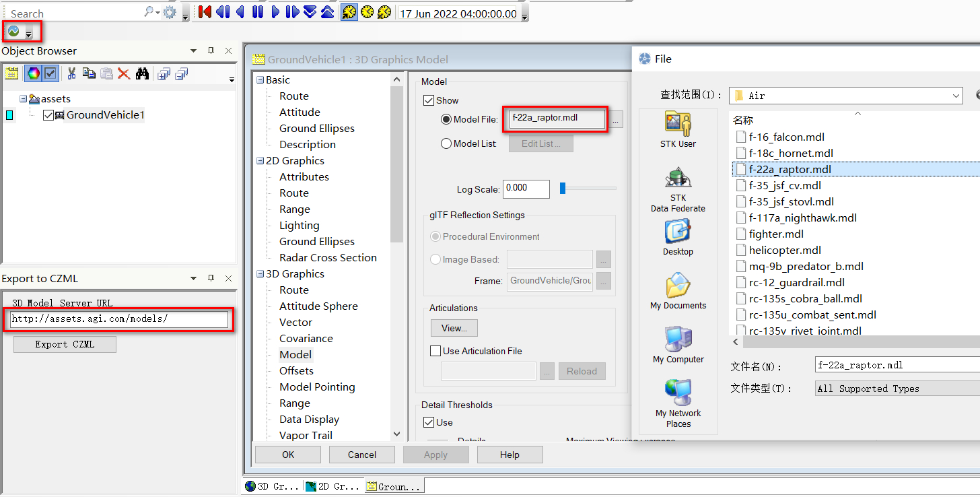Click the greyed-out Paste icon in the Object Browser
This screenshot has height=497, width=980.
[x=106, y=73]
